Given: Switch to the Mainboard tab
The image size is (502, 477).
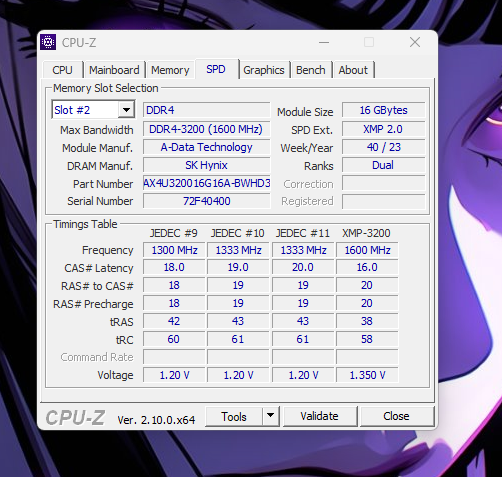Looking at the screenshot, I should (x=114, y=70).
